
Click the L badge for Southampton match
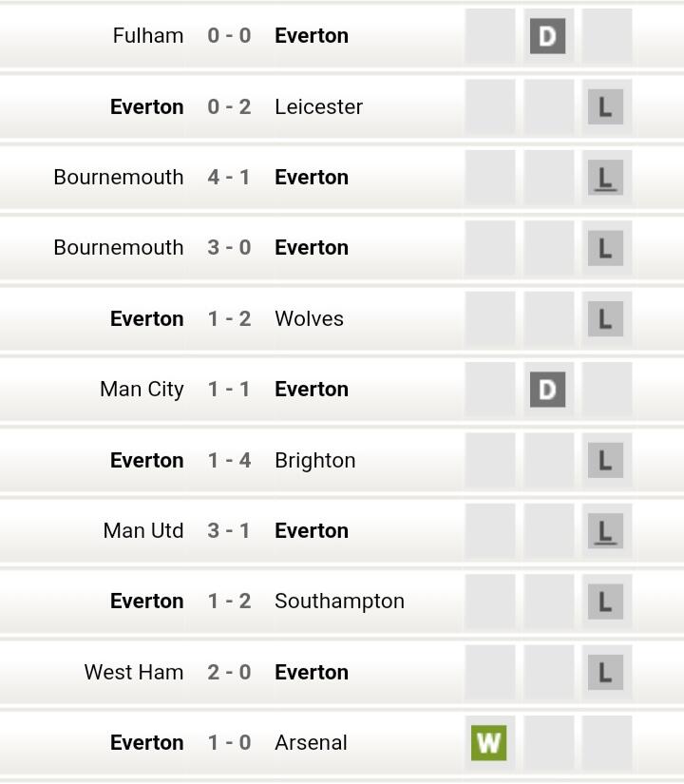click(x=605, y=602)
